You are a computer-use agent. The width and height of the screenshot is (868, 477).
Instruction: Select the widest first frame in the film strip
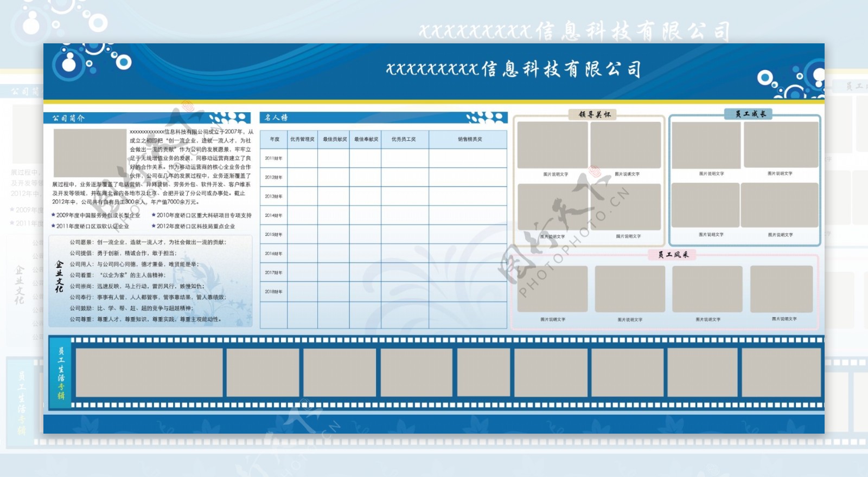(x=149, y=372)
